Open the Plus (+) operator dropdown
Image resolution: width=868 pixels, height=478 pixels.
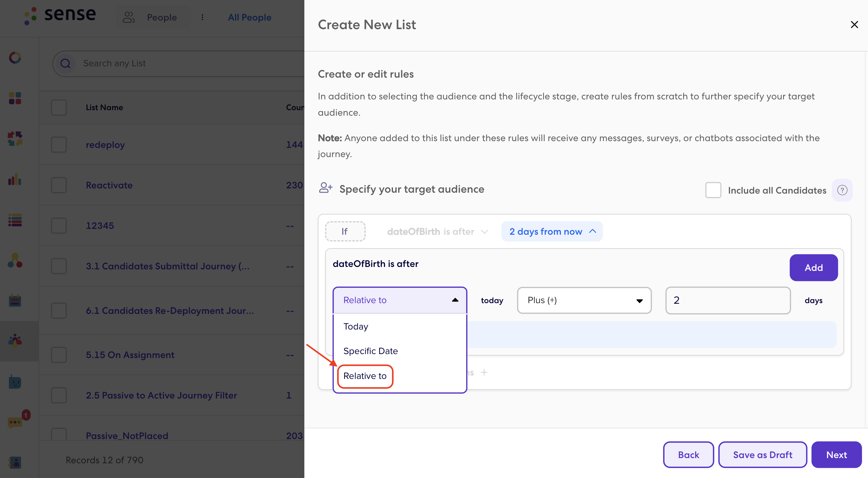click(x=584, y=300)
